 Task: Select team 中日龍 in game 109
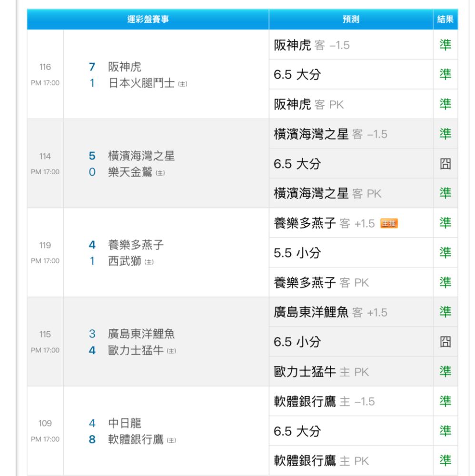tap(125, 423)
